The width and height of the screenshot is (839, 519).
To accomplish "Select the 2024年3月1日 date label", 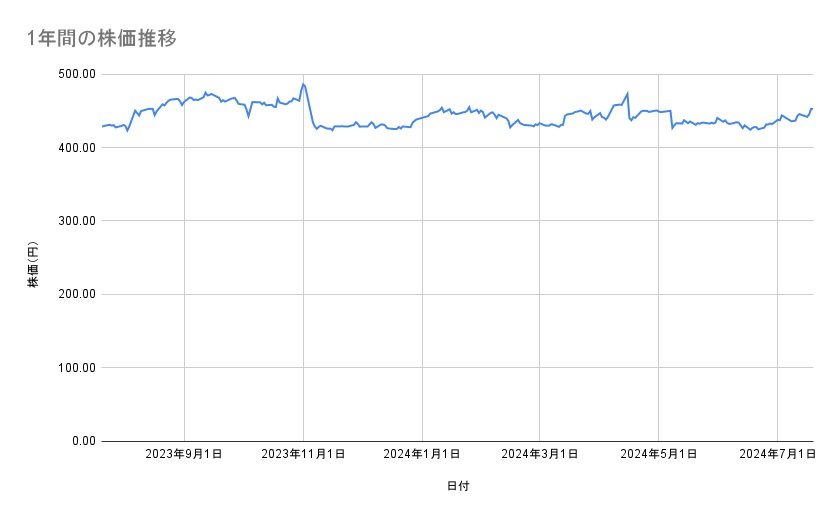I will click(540, 455).
